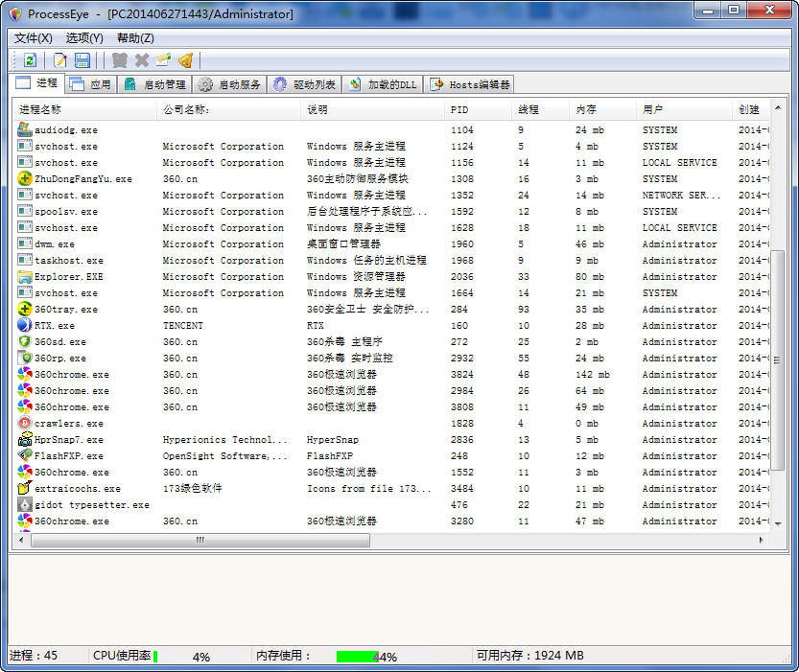Sort by 用户 column header

pyautogui.click(x=684, y=109)
